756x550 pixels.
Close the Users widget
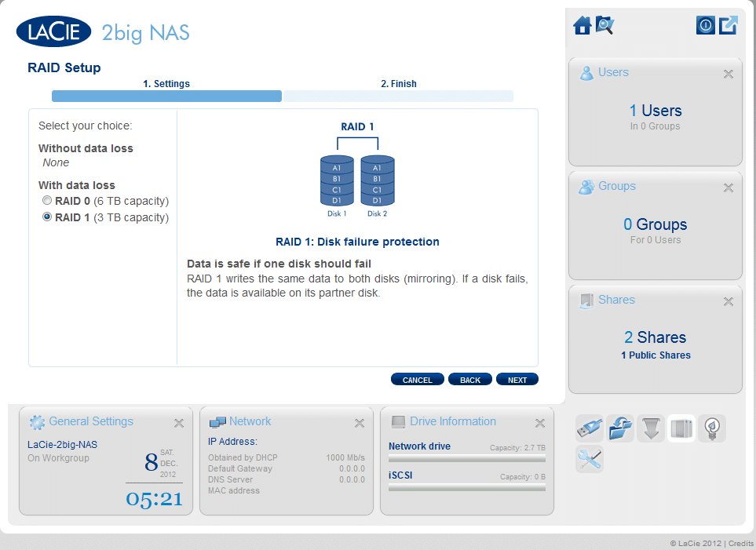tap(729, 74)
